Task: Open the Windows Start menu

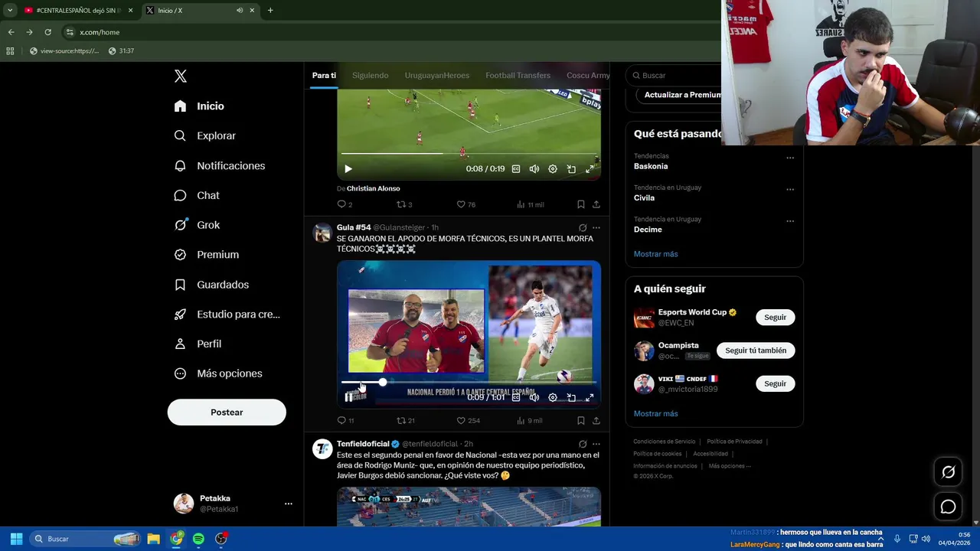Action: tap(16, 539)
